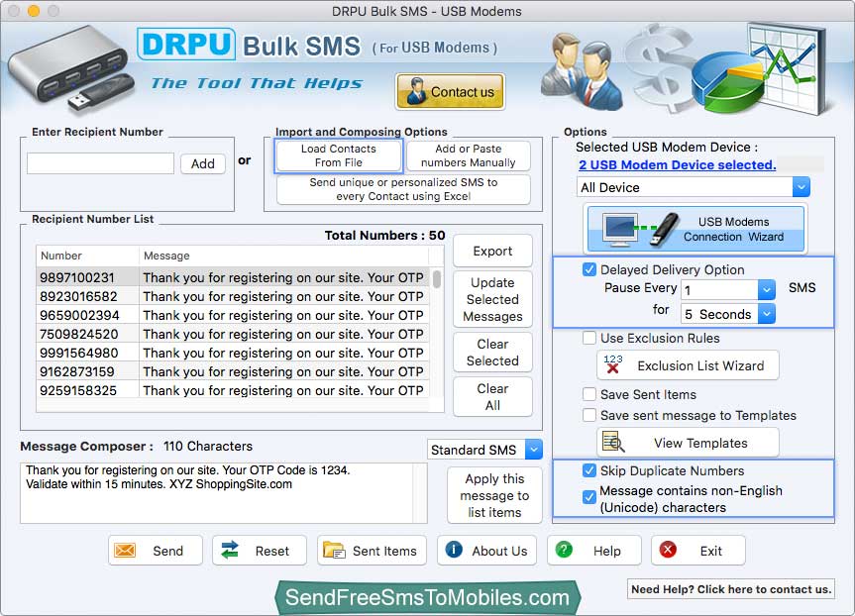Click the Contact us person icon

point(416,91)
